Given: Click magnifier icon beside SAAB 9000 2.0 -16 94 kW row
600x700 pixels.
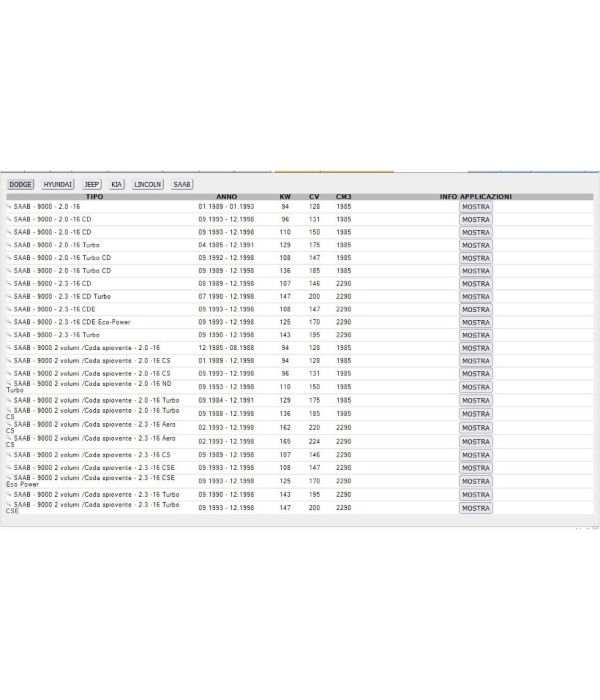Looking at the screenshot, I should pyautogui.click(x=9, y=206).
